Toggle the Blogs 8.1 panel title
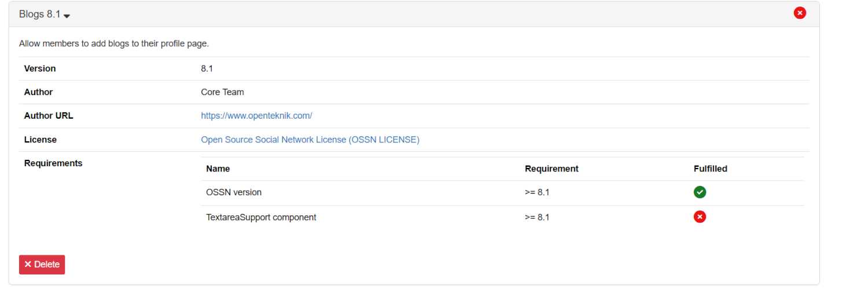 (x=39, y=14)
